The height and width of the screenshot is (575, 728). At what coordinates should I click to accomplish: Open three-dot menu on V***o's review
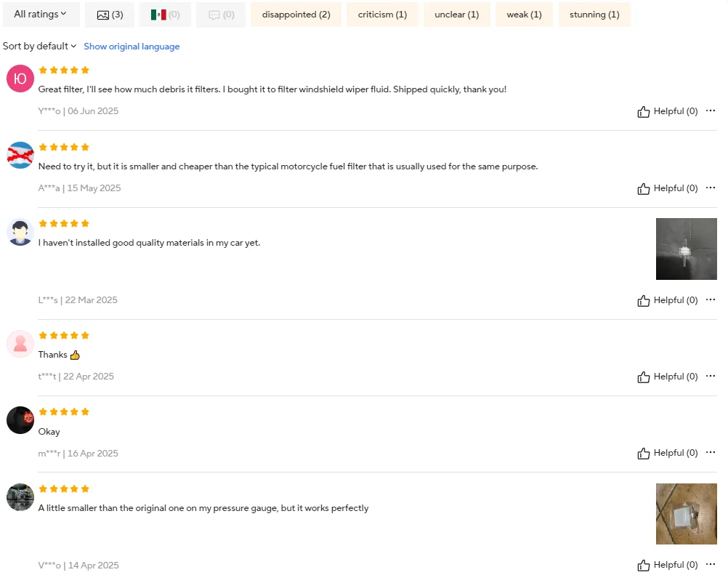[711, 564]
